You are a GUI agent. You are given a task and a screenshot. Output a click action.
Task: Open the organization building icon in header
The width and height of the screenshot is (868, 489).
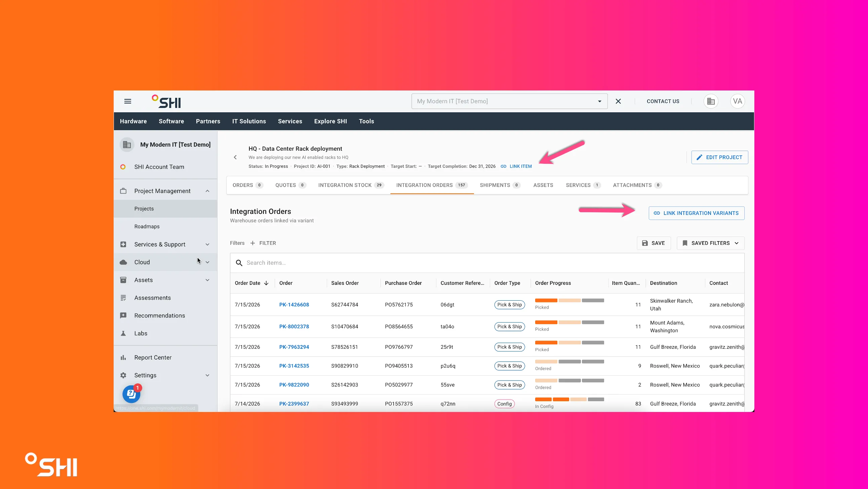pos(711,101)
